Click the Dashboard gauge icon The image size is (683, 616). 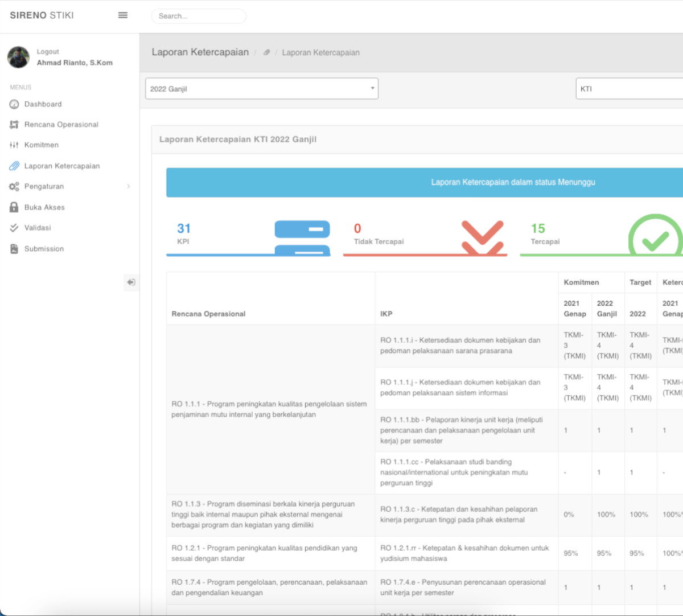14,104
